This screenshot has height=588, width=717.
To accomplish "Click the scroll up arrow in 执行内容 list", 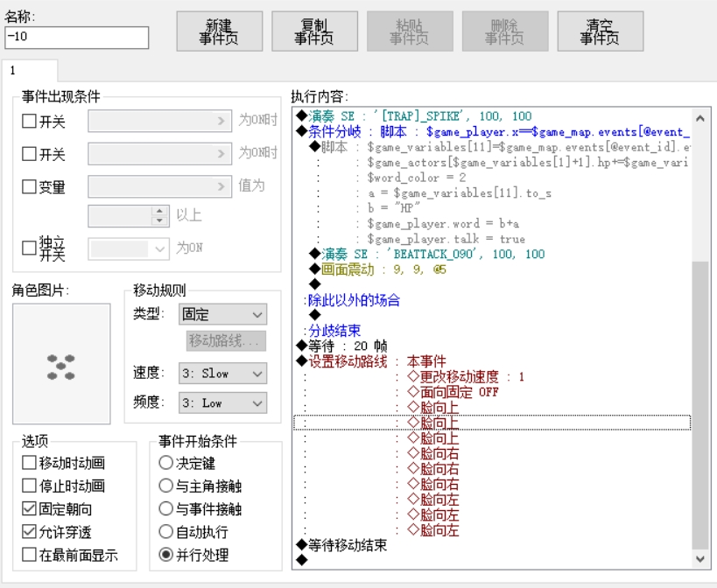I will (700, 119).
